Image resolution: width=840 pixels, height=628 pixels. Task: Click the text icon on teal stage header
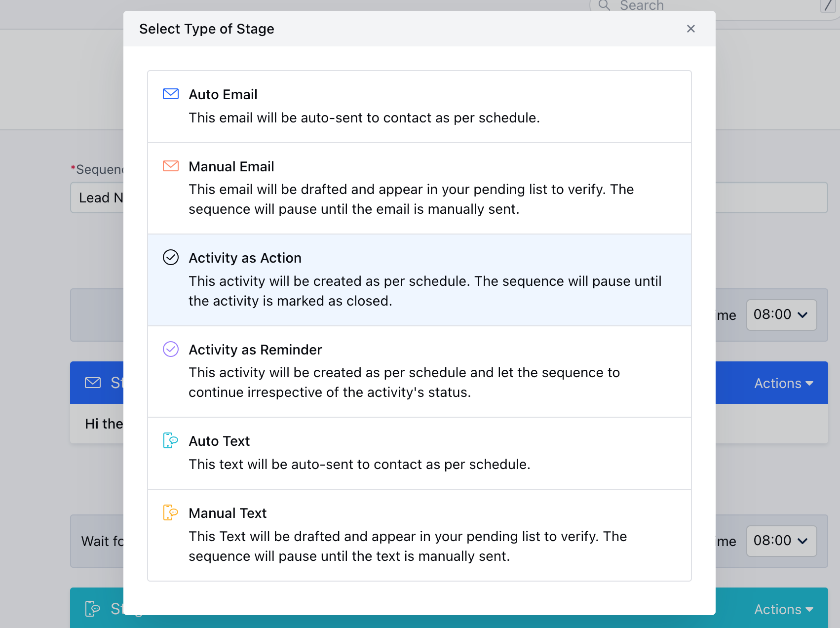tap(93, 609)
